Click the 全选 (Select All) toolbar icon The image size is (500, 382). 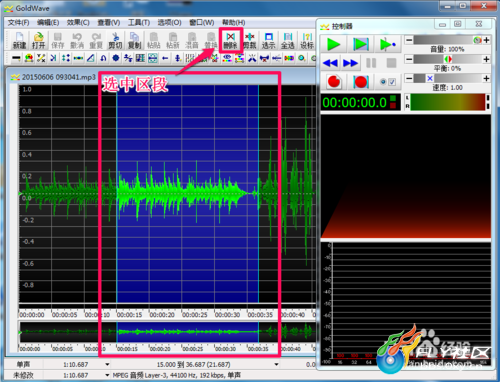pos(288,40)
